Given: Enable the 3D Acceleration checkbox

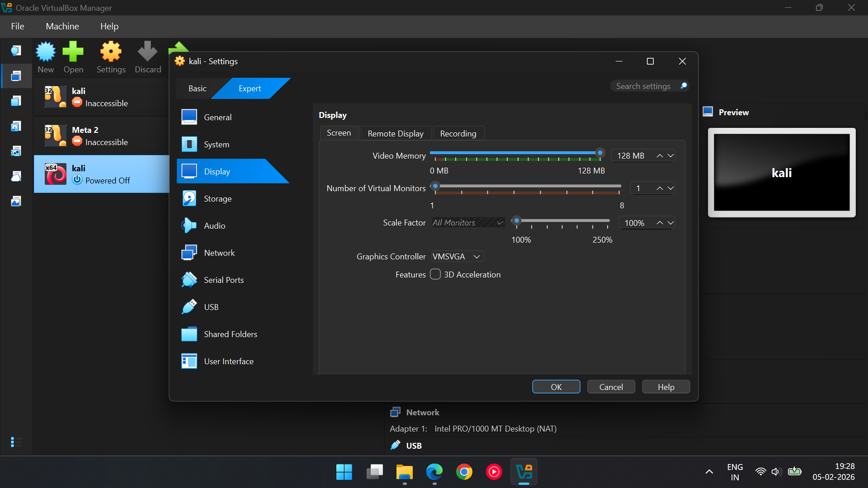Looking at the screenshot, I should click(435, 275).
